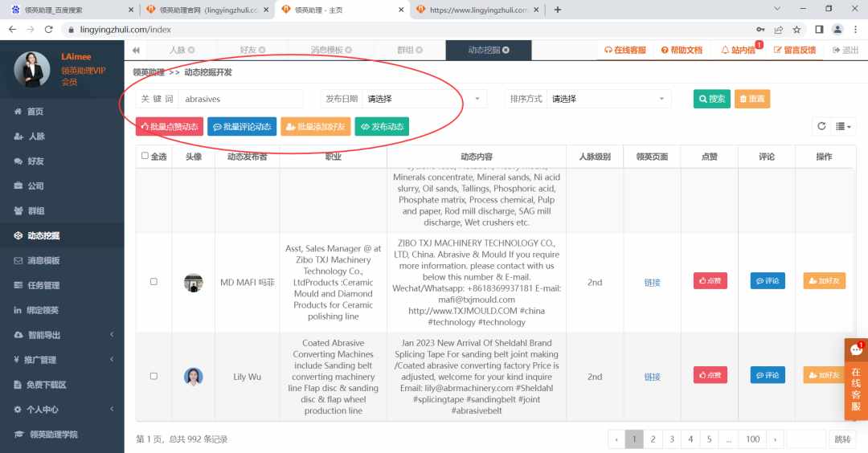The image size is (868, 453).
Task: Expand 智能导出 sidebar menu
Action: (62, 335)
